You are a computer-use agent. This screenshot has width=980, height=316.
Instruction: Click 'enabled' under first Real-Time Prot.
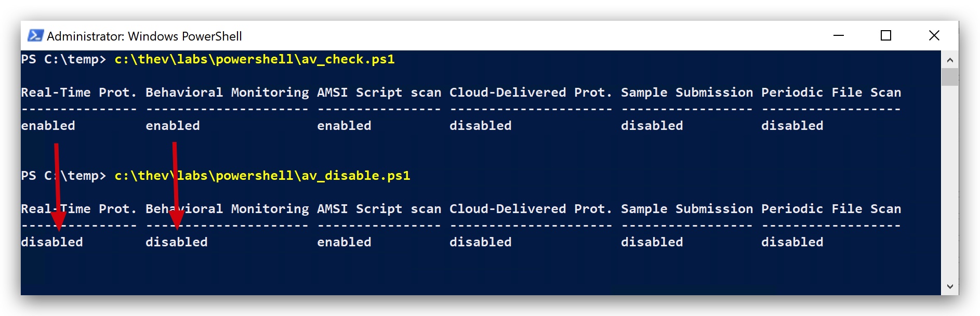48,126
